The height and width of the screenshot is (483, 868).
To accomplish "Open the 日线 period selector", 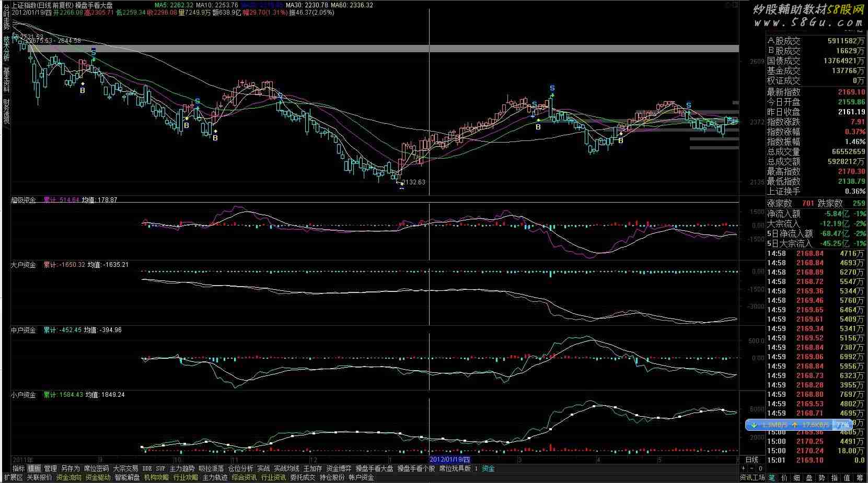I will tap(751, 460).
